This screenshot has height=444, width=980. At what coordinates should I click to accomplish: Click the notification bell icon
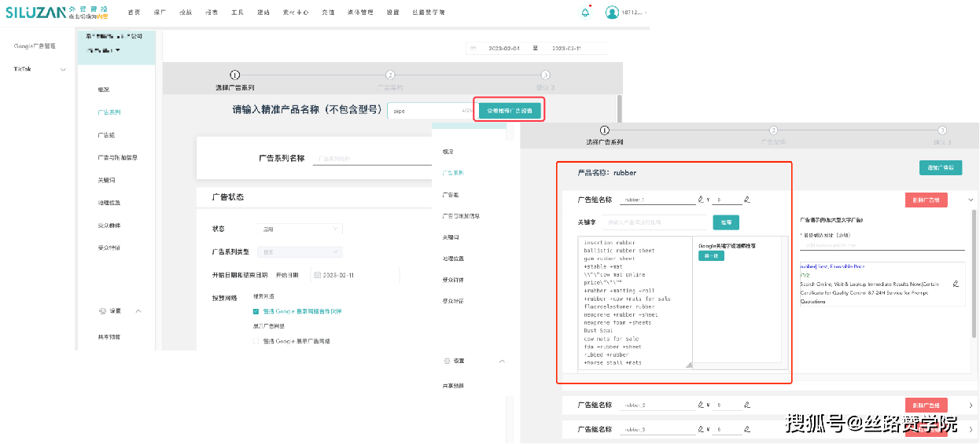(585, 13)
